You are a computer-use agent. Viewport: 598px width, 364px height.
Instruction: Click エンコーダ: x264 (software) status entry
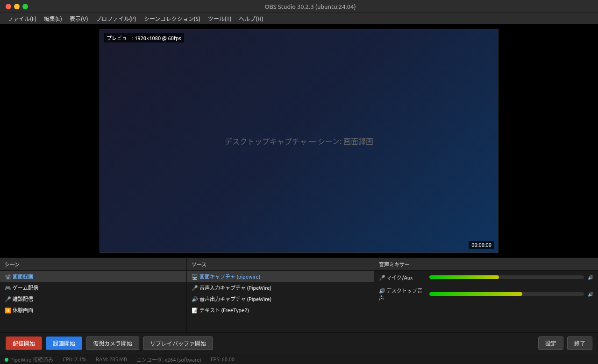tap(169, 360)
